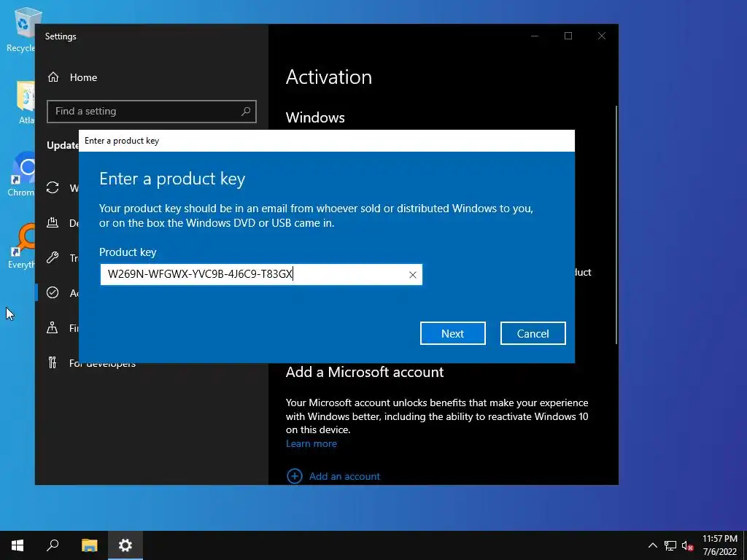Open the Windows Start menu

click(18, 545)
